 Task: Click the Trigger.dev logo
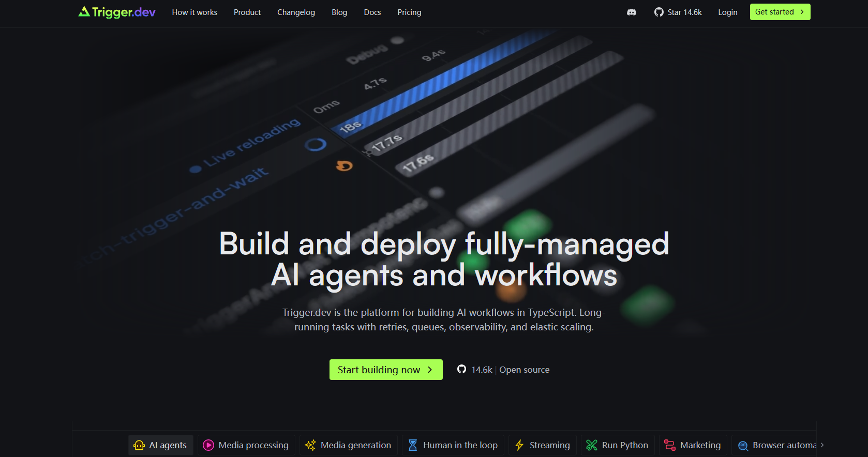pyautogui.click(x=117, y=12)
